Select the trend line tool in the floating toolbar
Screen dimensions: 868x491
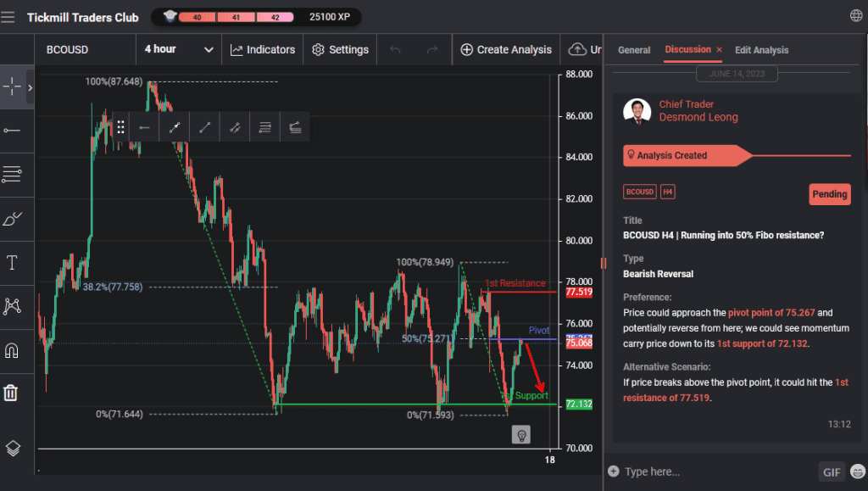204,126
